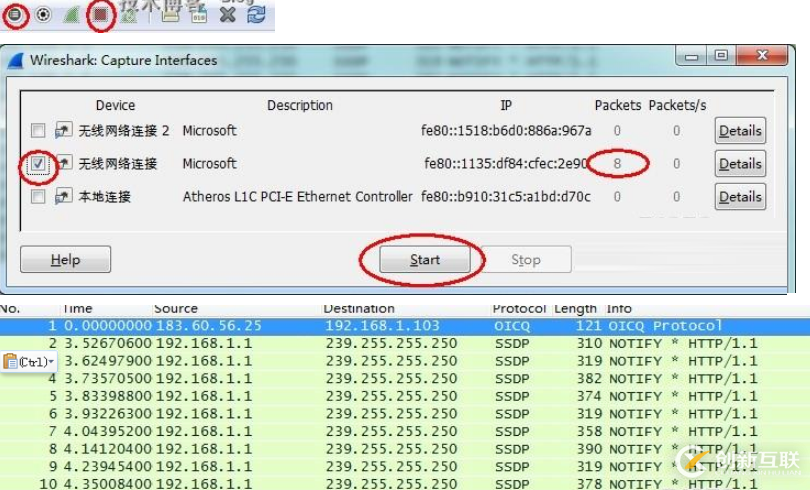
Task: Click the Device column header
Action: click(x=115, y=105)
